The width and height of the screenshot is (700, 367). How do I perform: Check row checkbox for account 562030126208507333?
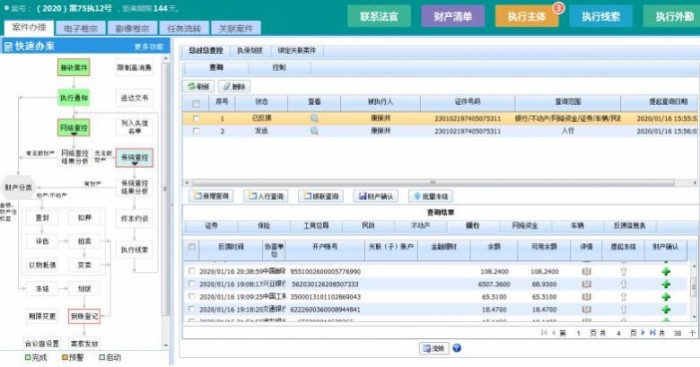(x=192, y=284)
